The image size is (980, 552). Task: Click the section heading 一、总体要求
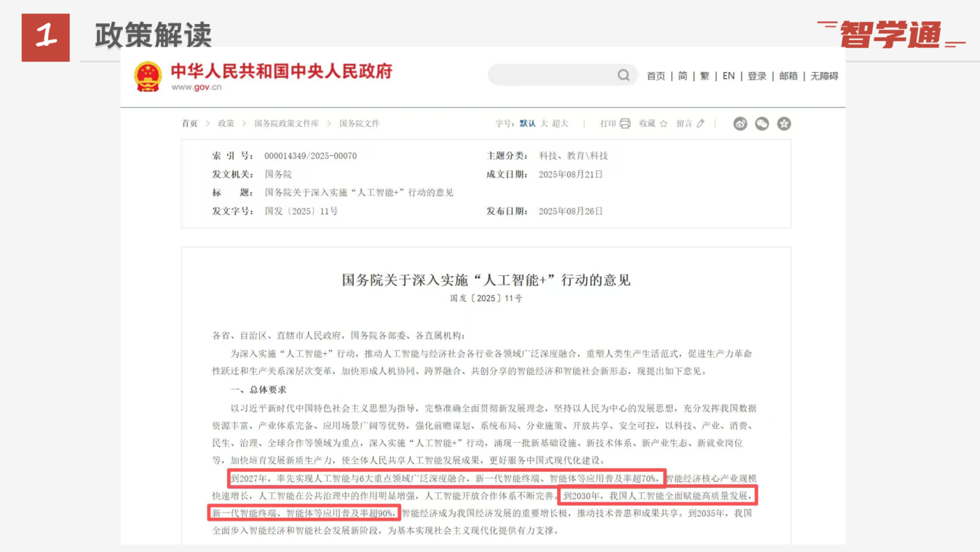click(x=258, y=390)
